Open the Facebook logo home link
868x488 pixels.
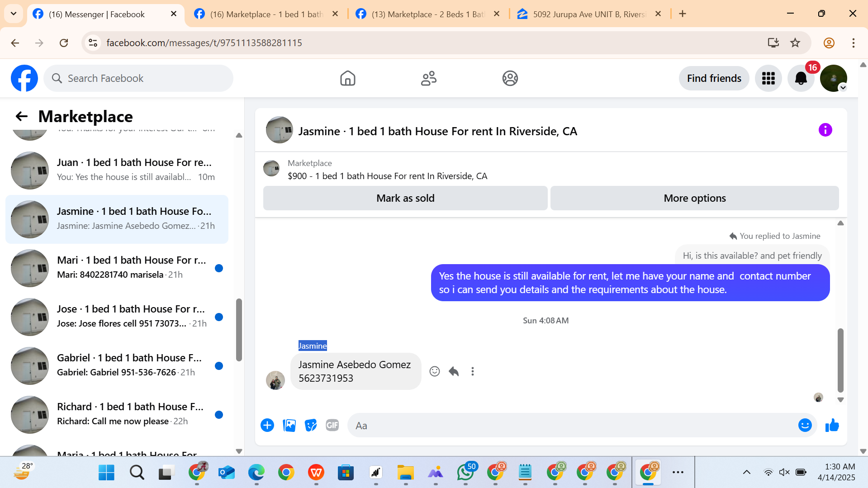[x=24, y=78]
